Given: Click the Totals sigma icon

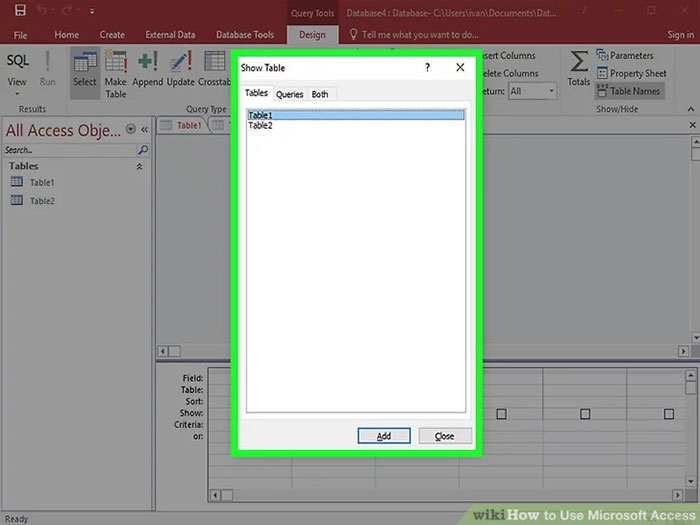Looking at the screenshot, I should [x=578, y=66].
